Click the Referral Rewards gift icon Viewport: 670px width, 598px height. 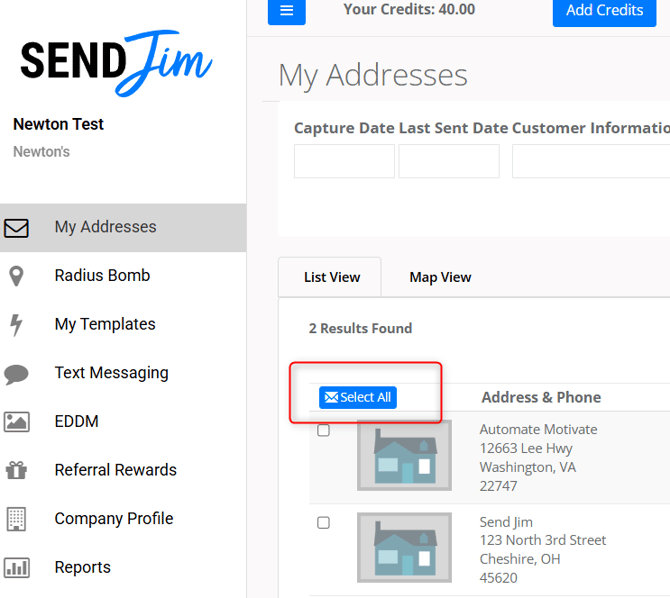click(16, 470)
